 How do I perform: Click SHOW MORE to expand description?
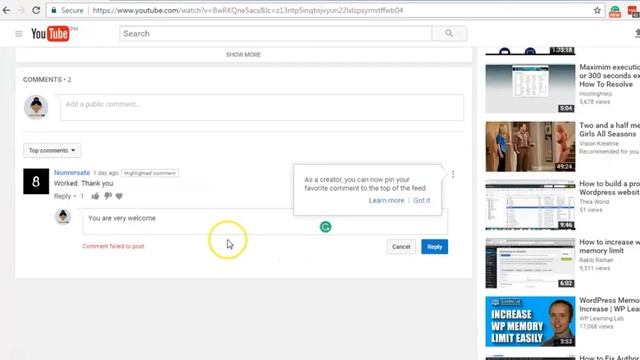(x=243, y=54)
